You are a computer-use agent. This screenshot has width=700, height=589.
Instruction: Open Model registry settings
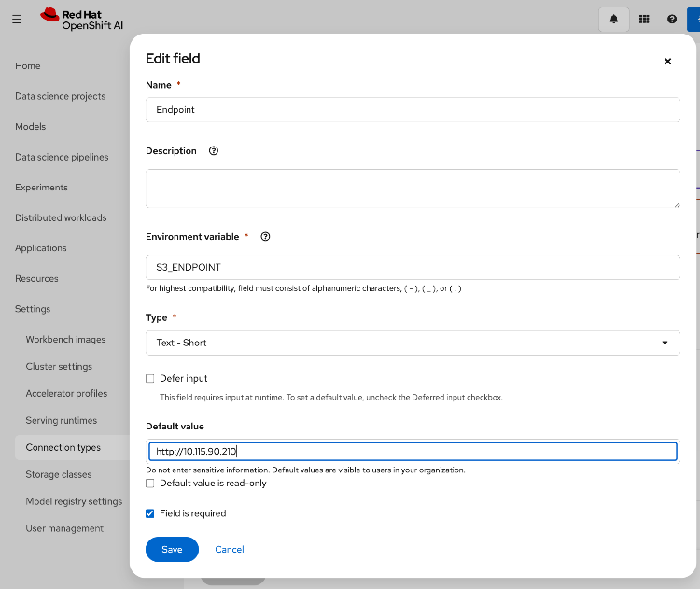(74, 501)
